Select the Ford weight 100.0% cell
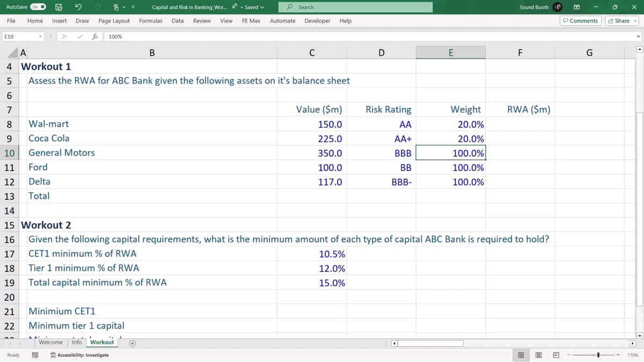The height and width of the screenshot is (362, 644). coord(451,167)
